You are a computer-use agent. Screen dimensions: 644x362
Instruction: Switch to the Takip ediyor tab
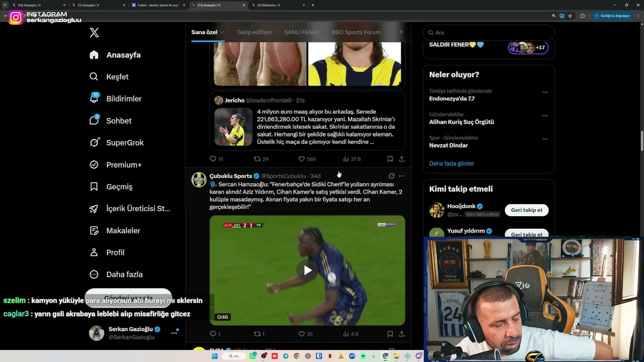point(254,32)
